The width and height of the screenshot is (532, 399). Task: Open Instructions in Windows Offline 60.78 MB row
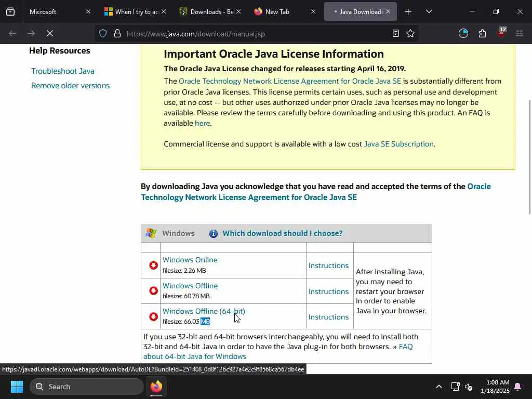point(328,291)
